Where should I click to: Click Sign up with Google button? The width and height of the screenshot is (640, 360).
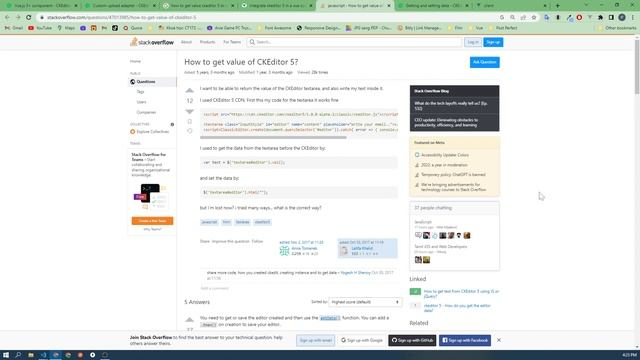[x=362, y=340]
